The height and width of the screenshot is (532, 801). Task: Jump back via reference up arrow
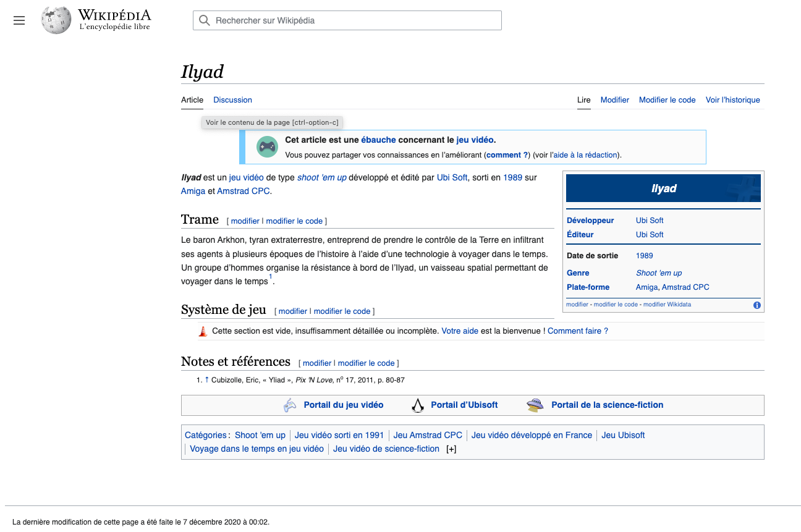click(207, 380)
